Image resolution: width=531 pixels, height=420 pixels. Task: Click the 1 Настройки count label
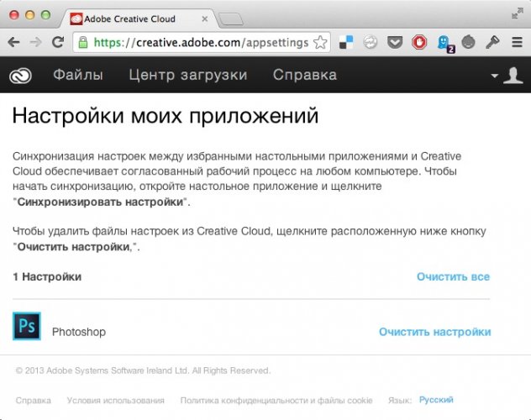pyautogui.click(x=47, y=277)
